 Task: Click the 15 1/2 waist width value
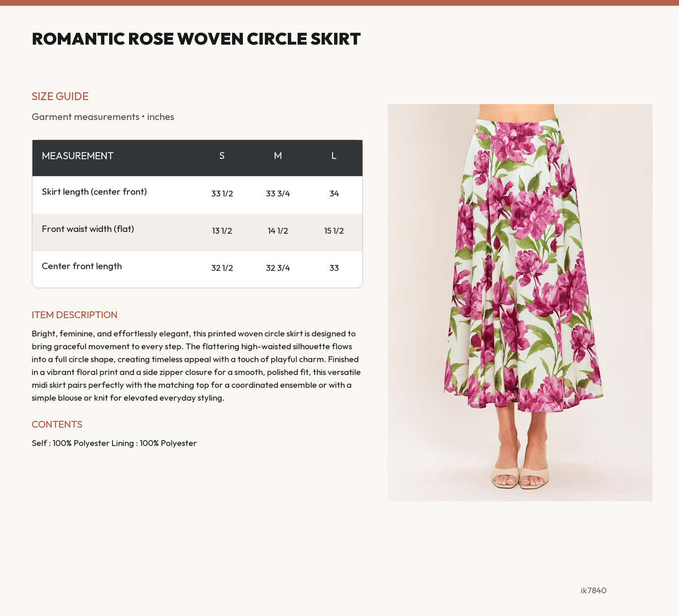pos(334,231)
